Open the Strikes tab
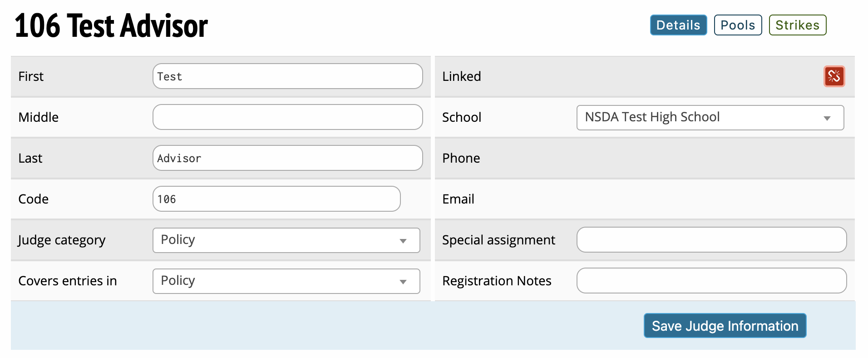 pyautogui.click(x=797, y=25)
